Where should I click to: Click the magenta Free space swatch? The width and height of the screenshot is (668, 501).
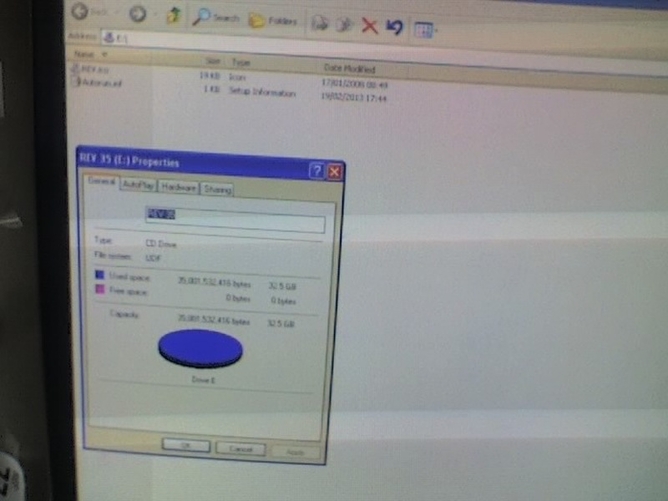(100, 289)
